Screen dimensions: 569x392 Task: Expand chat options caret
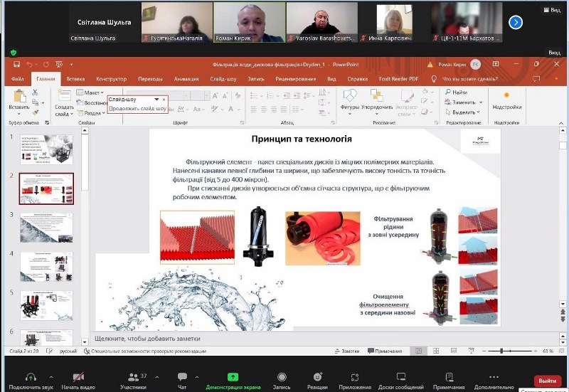197,377
